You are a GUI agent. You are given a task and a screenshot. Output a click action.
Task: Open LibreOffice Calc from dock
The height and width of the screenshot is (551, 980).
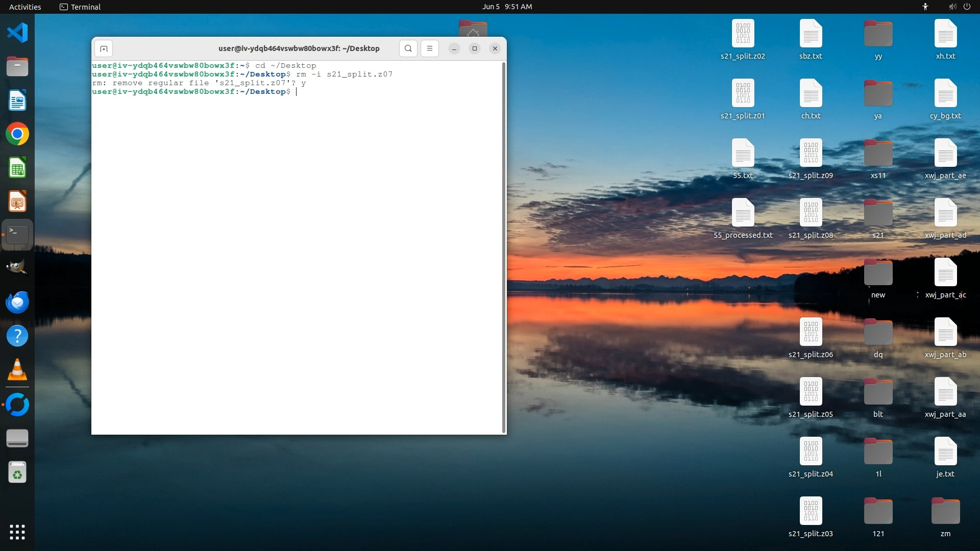click(x=17, y=168)
